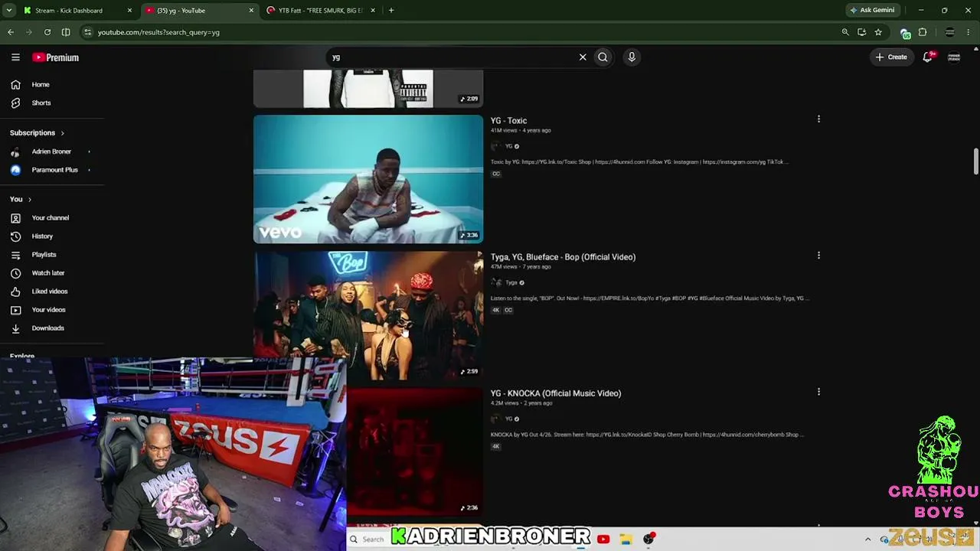Open the YouTube guide hamburger menu
The image size is (980, 551).
click(15, 57)
